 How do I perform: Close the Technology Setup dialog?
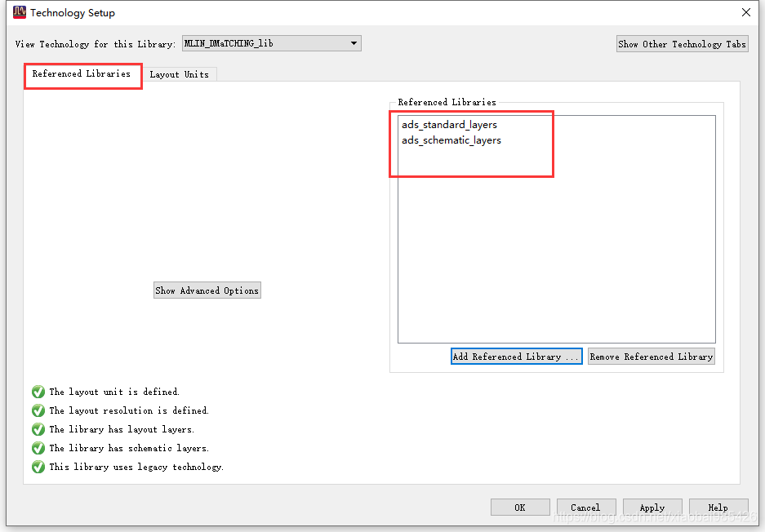(x=746, y=13)
